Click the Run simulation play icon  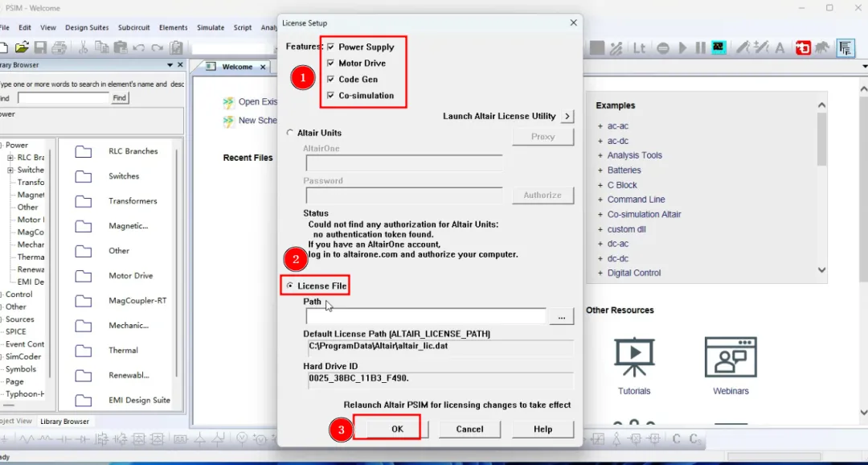point(682,48)
